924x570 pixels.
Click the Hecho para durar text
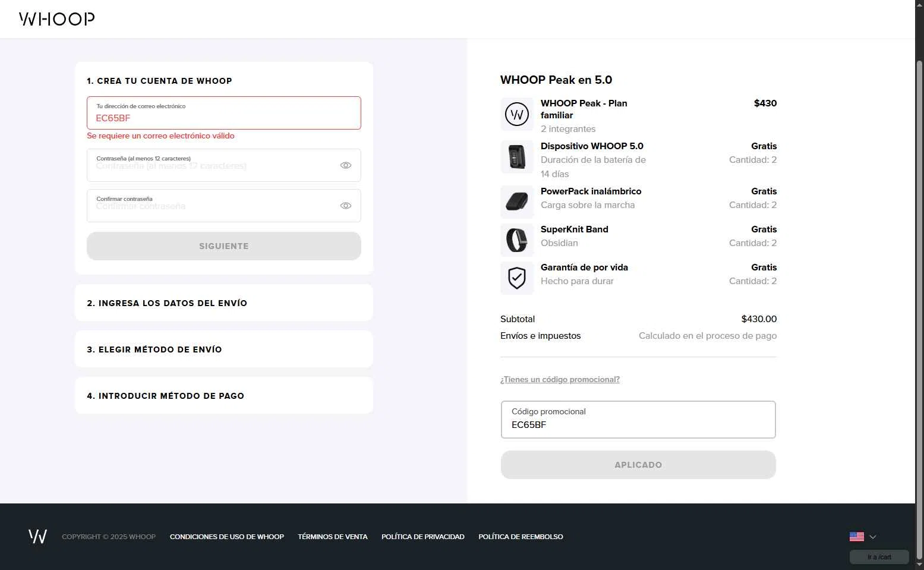(x=577, y=281)
